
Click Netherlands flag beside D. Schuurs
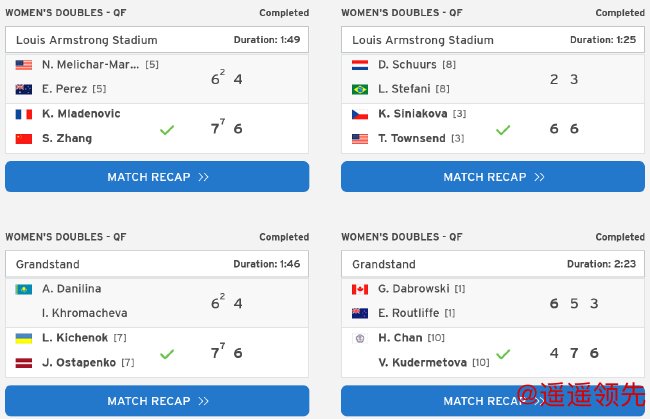(x=360, y=65)
